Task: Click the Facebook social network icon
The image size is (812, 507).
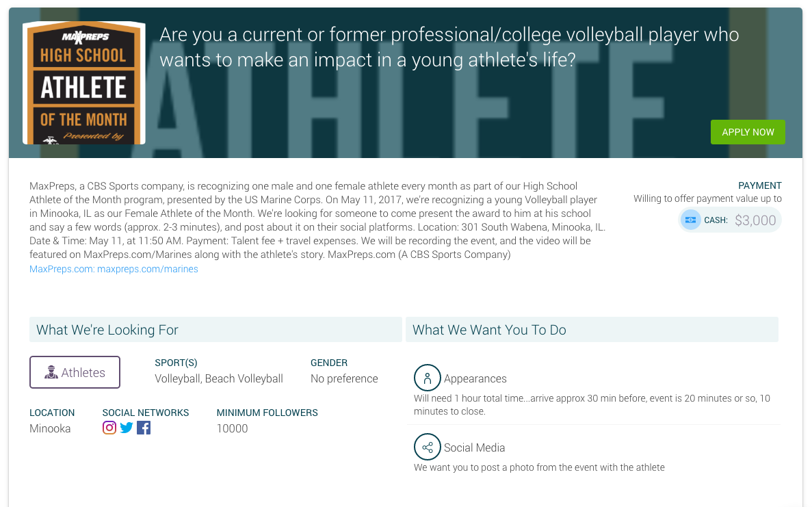Action: coord(144,428)
